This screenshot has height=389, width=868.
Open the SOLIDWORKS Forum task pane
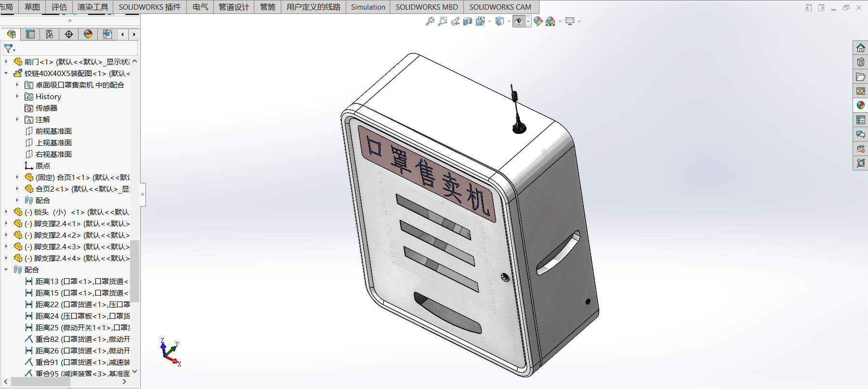pos(860,134)
